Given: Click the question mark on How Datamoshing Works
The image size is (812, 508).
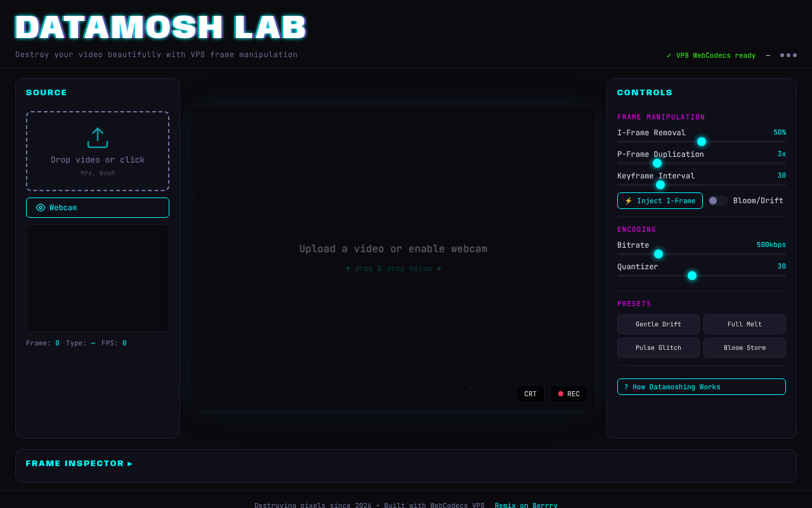Looking at the screenshot, I should coord(626,387).
